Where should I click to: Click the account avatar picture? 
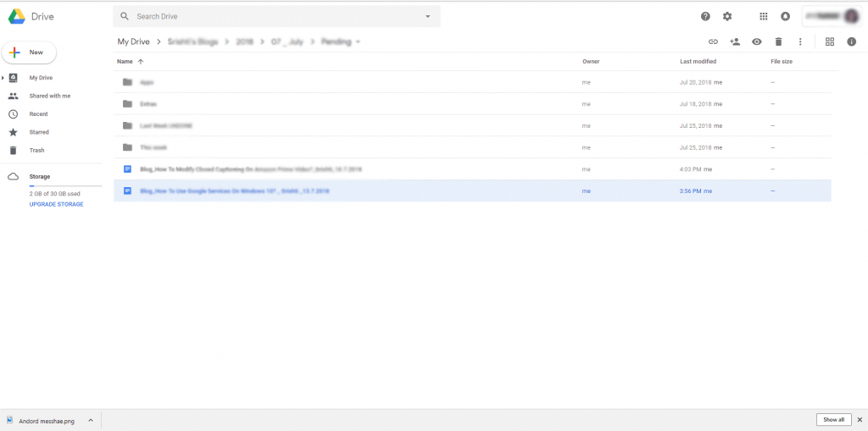(851, 17)
